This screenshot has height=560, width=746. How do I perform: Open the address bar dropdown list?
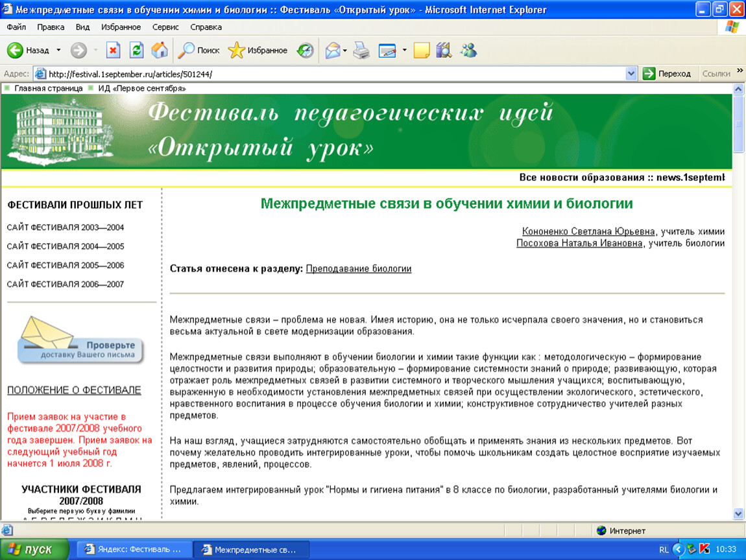[631, 74]
